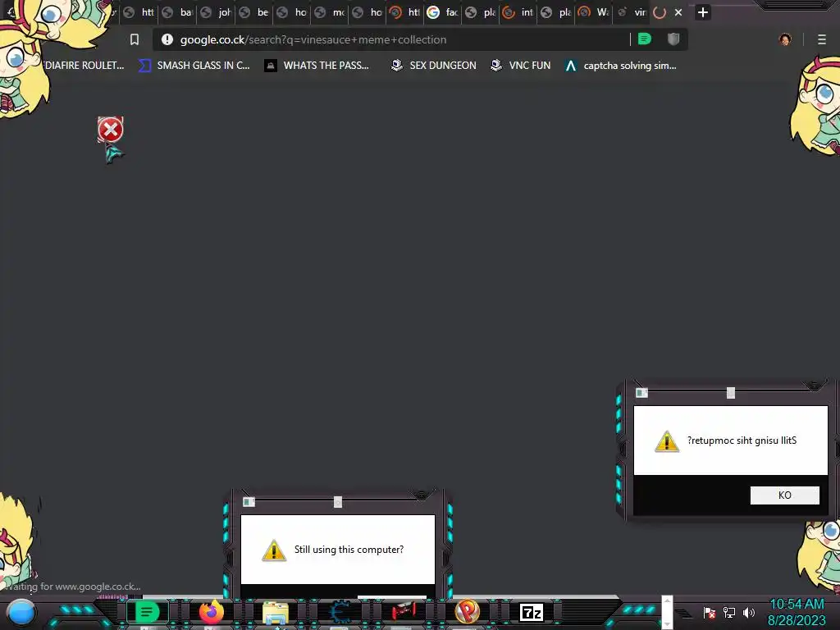Screen dimensions: 840x630
Task: Switch to the 'int' tab
Action: [519, 12]
